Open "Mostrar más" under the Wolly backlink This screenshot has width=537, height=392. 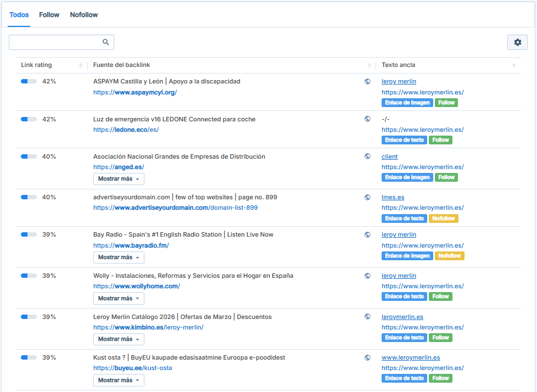119,298
